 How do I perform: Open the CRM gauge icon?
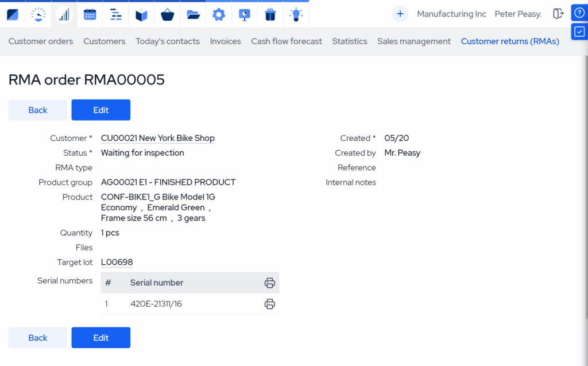(x=38, y=14)
